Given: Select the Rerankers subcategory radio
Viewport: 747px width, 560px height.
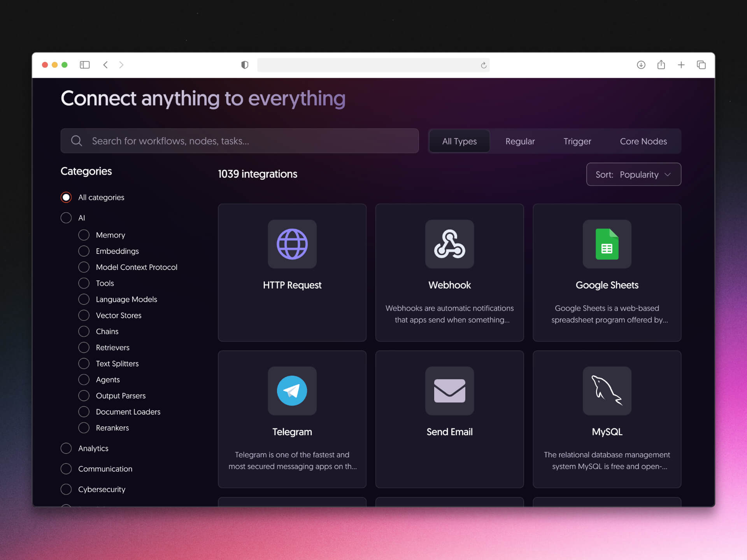Looking at the screenshot, I should (x=84, y=428).
